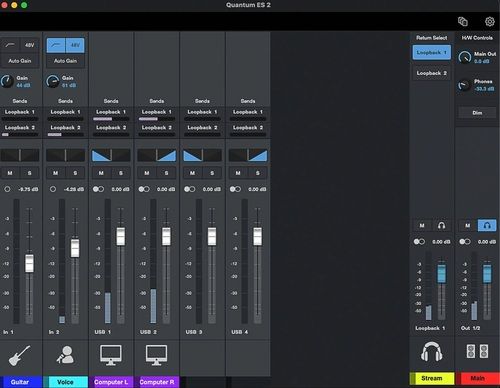Screen dimensions: 500x388
Task: Toggle stereo link on USB 2
Action: (144, 189)
